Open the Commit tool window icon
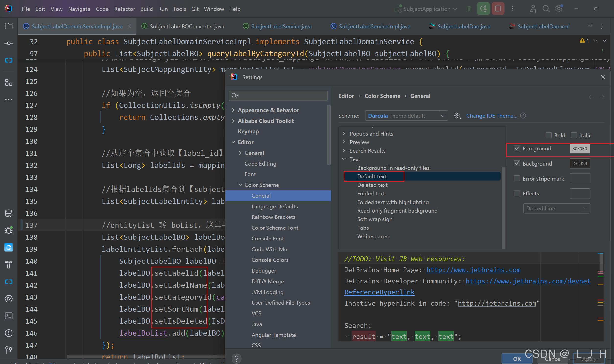The width and height of the screenshot is (614, 364). pyautogui.click(x=9, y=43)
